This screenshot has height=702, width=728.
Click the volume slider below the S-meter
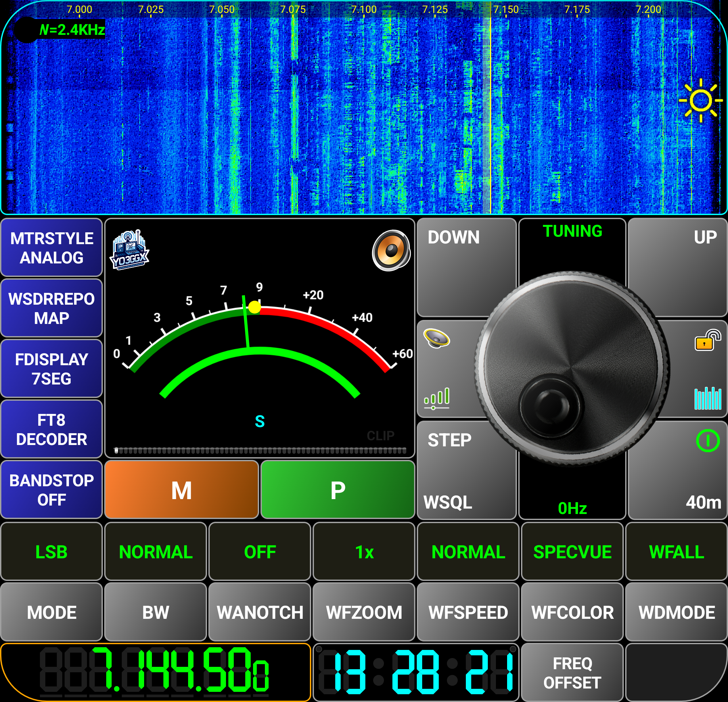(260, 450)
